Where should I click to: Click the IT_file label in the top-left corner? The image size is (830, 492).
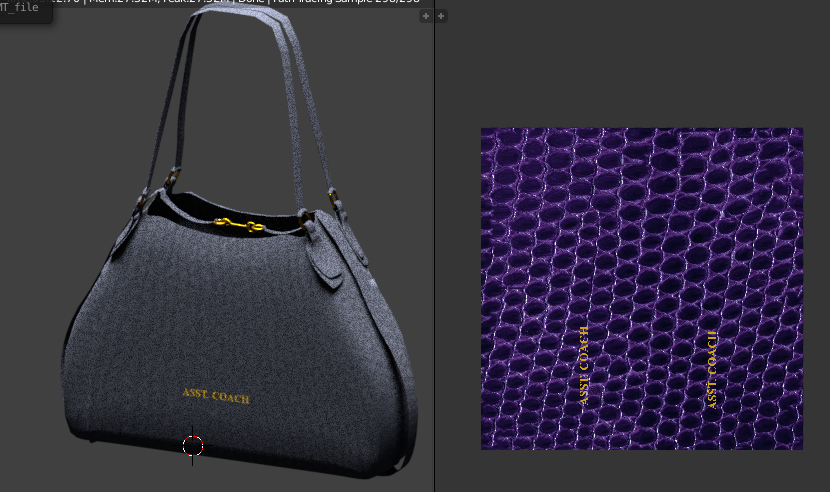coord(20,7)
